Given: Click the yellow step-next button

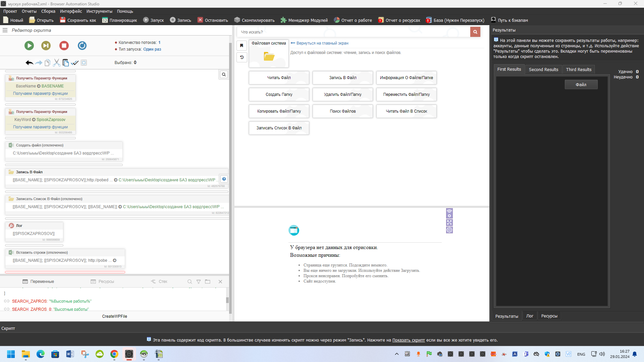Looking at the screenshot, I should pos(46,46).
